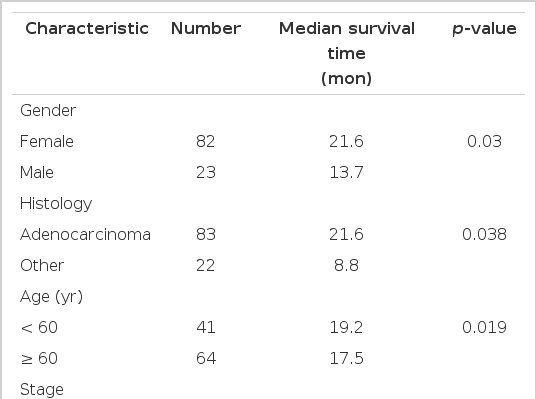The image size is (536, 399).
Task: Select the p-value column header
Action: [484, 29]
